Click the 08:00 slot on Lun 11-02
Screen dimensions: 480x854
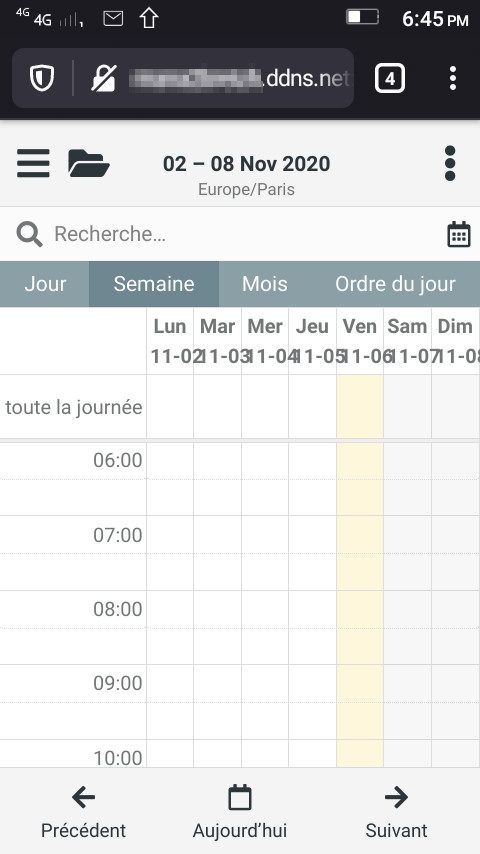point(170,609)
